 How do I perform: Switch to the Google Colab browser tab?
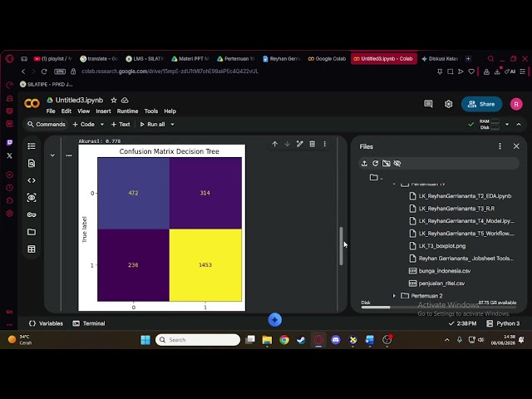coord(327,59)
